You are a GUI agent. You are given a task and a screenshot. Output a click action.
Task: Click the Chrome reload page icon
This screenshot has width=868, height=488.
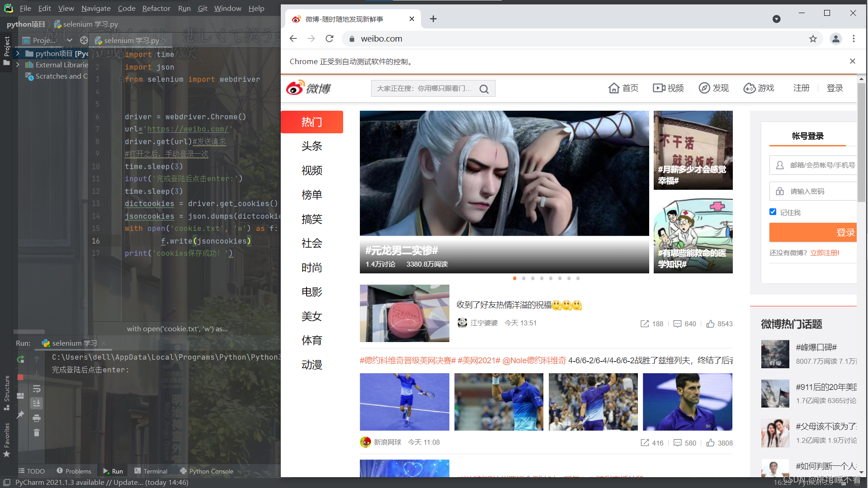pyautogui.click(x=330, y=39)
